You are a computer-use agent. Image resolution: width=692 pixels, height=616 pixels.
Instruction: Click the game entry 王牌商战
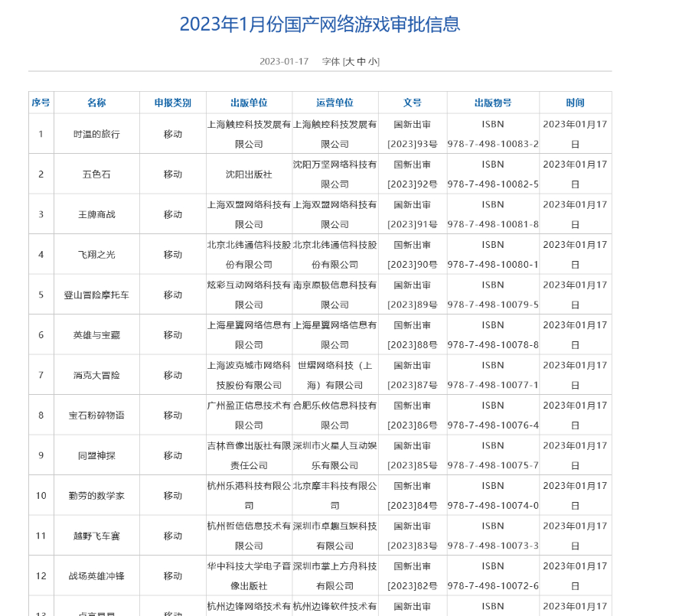pos(96,213)
